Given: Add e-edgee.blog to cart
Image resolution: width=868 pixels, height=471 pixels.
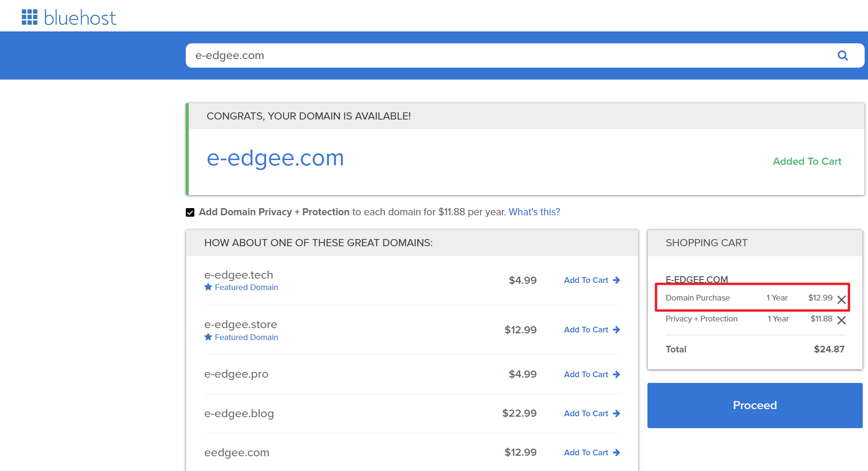Looking at the screenshot, I should click(x=592, y=413).
